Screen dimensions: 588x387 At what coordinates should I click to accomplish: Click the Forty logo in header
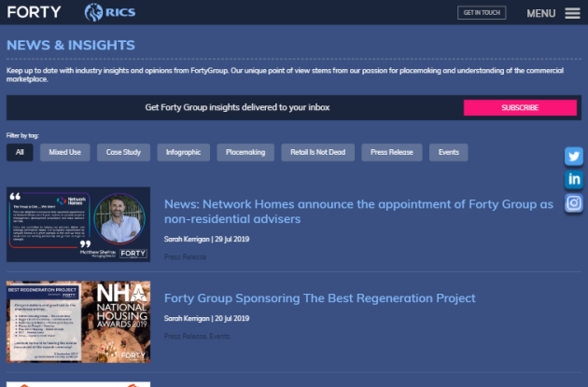click(34, 12)
